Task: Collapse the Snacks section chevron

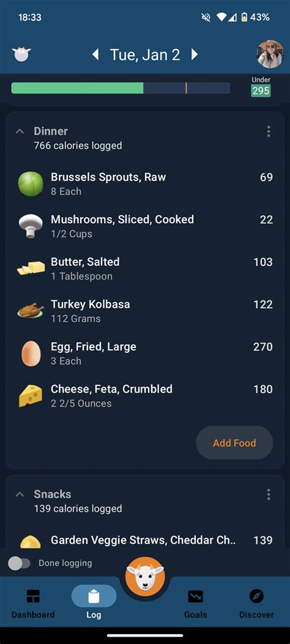Action: click(x=20, y=494)
